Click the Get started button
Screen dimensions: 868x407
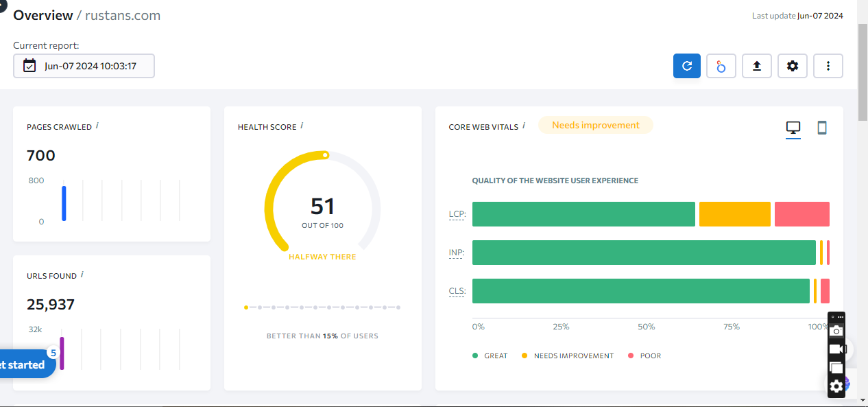click(26, 364)
